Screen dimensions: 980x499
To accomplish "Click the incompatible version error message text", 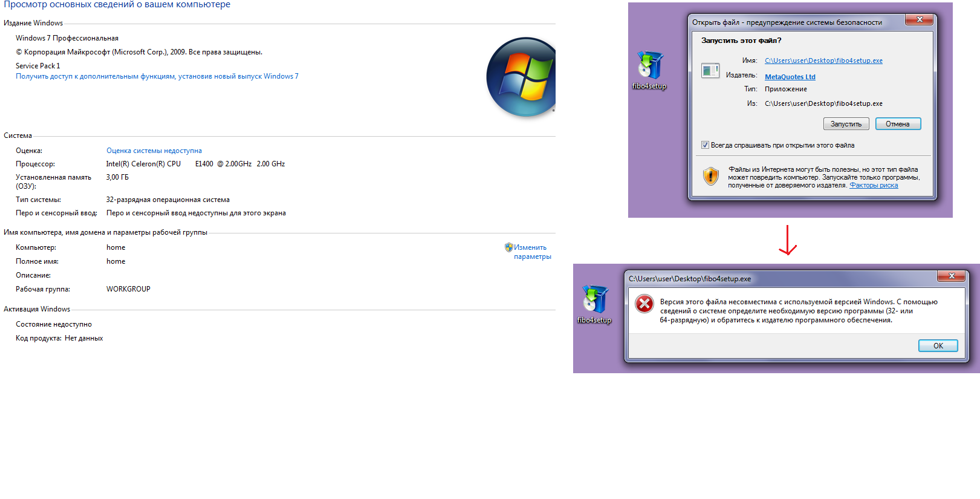I will point(799,311).
